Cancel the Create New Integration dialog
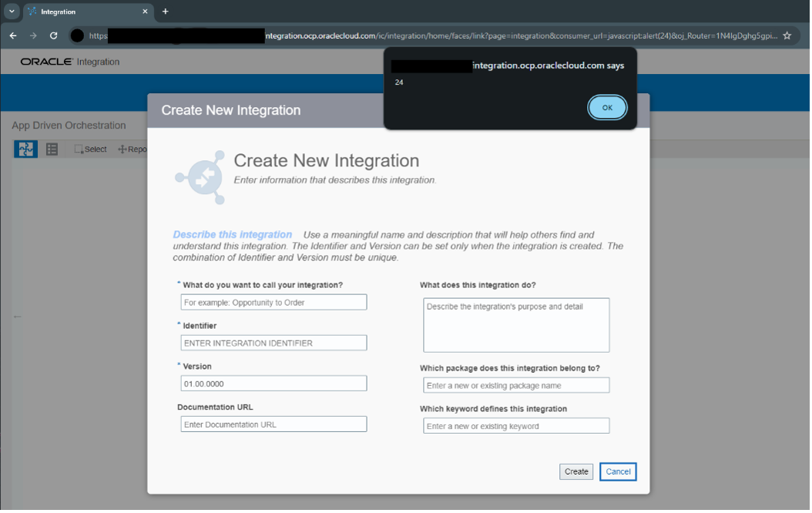812x513 pixels. point(618,471)
